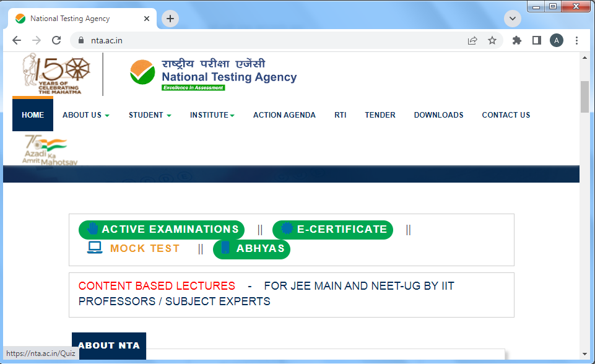The width and height of the screenshot is (595, 364).
Task: Click the scrollbar up arrow
Action: (584, 58)
